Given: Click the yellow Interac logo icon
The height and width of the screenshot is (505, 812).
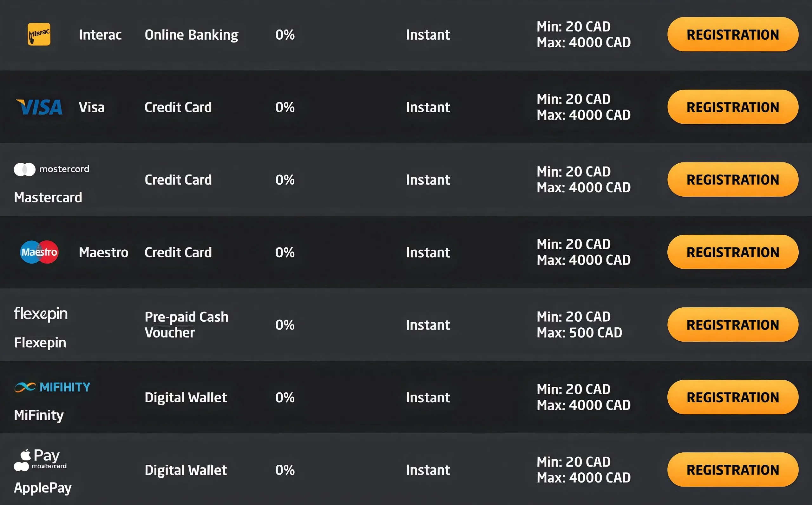Looking at the screenshot, I should pos(39,34).
